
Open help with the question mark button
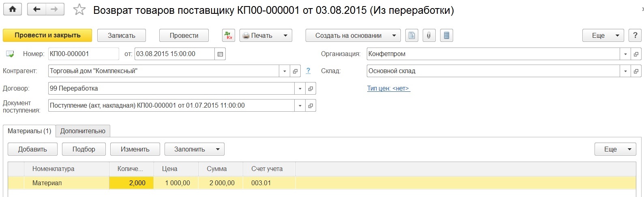point(635,35)
